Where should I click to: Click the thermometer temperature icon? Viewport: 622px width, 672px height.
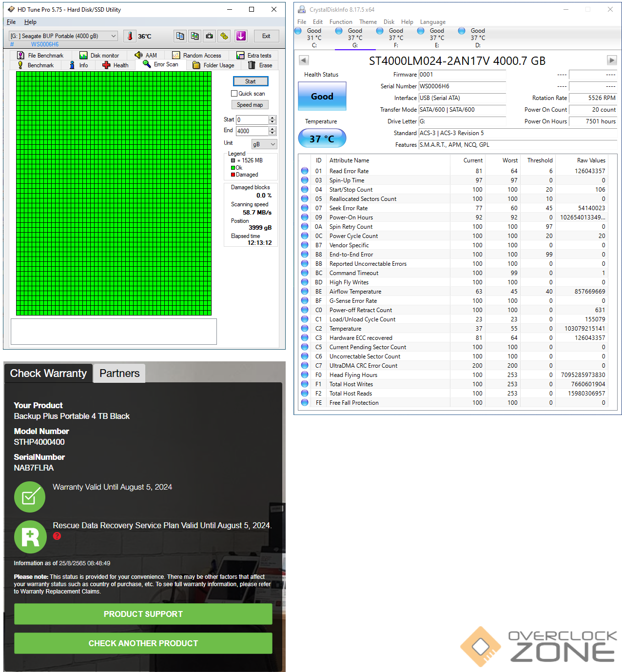coord(130,36)
